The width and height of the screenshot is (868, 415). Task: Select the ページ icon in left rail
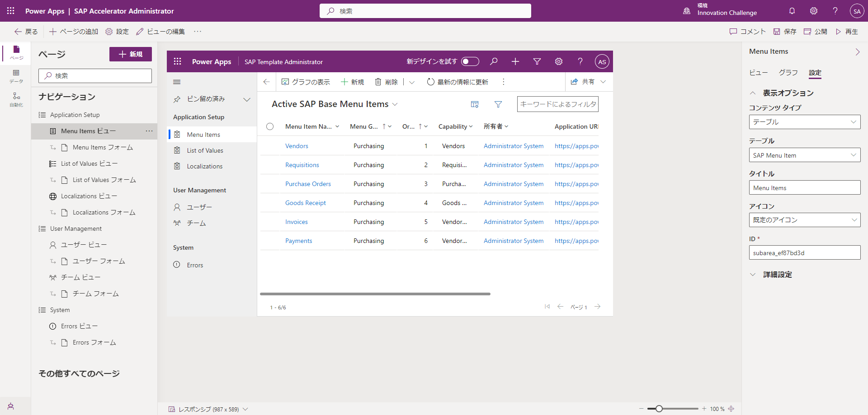pyautogui.click(x=16, y=52)
